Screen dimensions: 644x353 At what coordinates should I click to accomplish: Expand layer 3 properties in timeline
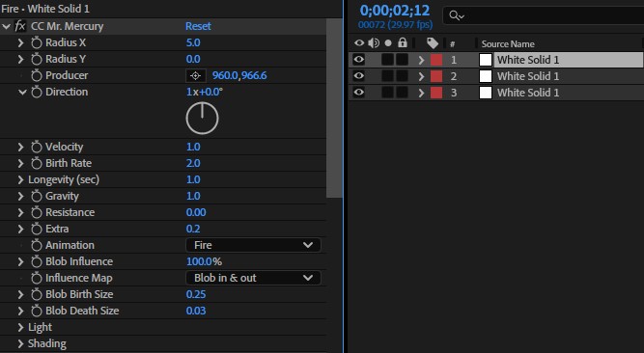point(421,93)
